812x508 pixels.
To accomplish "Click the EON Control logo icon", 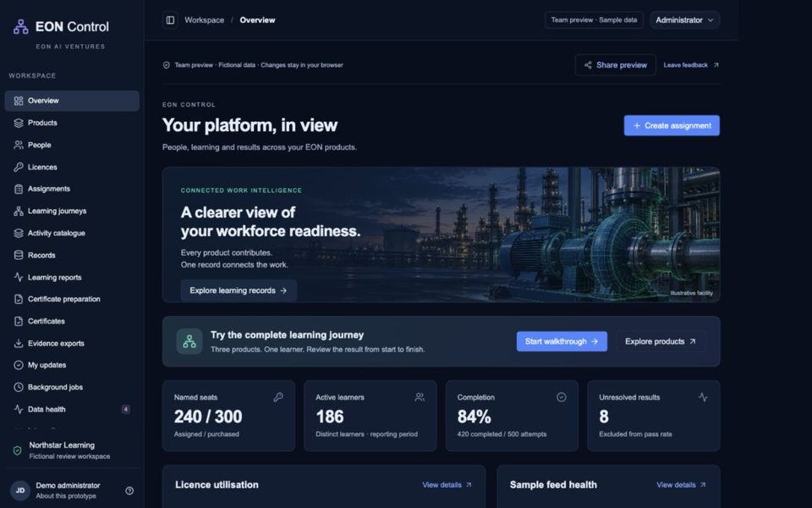I will (20, 26).
